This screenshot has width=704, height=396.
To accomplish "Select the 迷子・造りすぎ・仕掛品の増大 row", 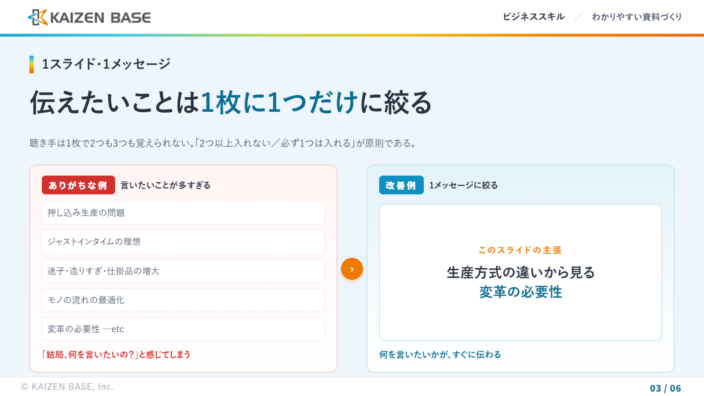I will (183, 271).
